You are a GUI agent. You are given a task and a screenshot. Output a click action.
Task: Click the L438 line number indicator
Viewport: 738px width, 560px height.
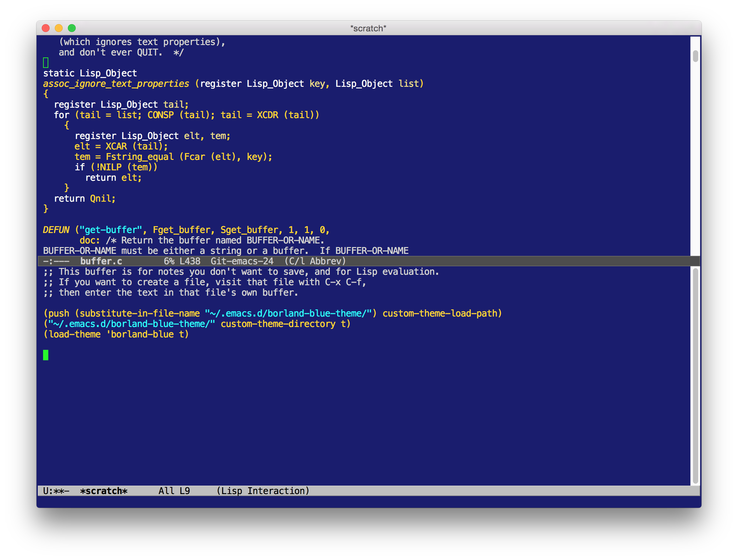(190, 261)
